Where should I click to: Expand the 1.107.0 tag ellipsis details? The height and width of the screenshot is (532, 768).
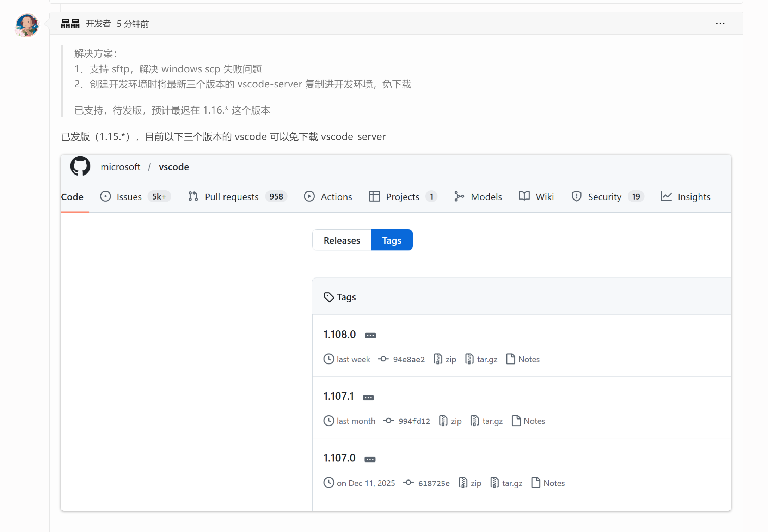[x=370, y=459]
